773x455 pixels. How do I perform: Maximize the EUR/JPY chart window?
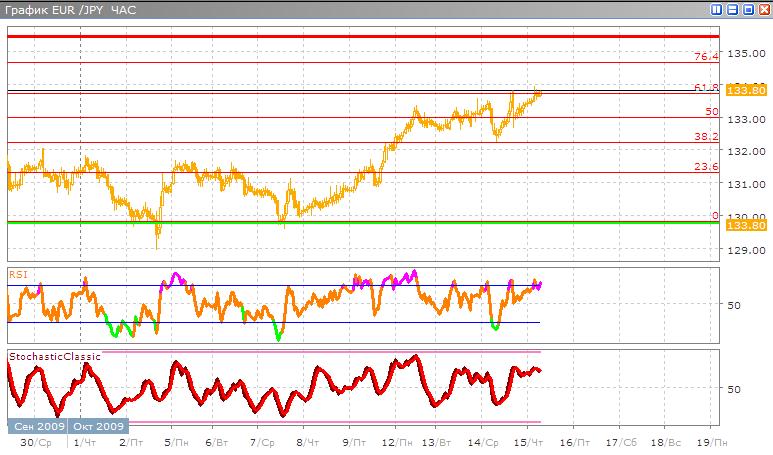pyautogui.click(x=747, y=9)
